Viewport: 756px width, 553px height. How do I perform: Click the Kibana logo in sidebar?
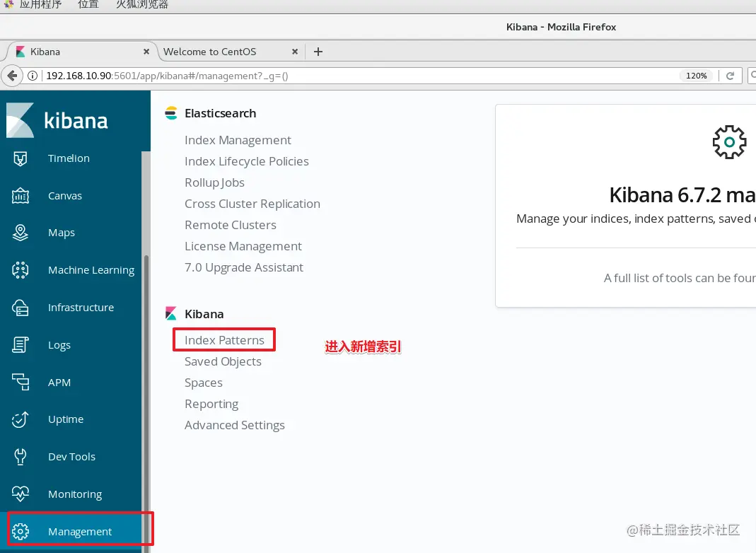(x=20, y=120)
